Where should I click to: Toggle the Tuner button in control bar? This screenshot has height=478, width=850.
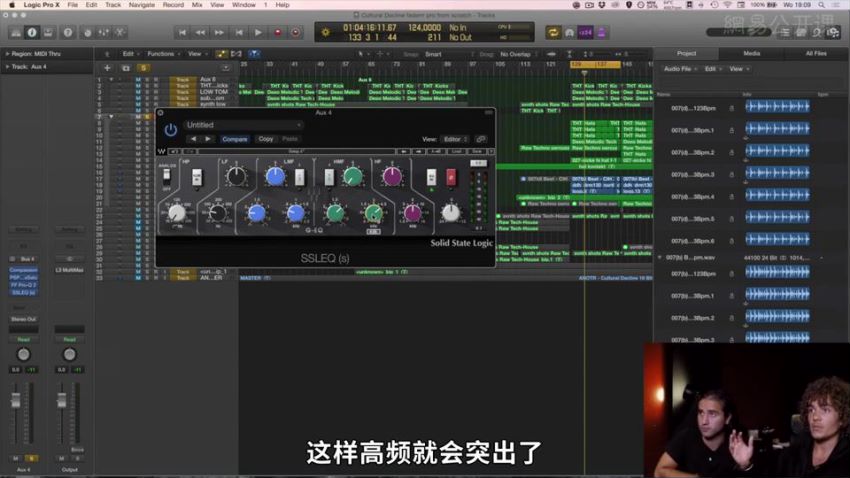[569, 33]
